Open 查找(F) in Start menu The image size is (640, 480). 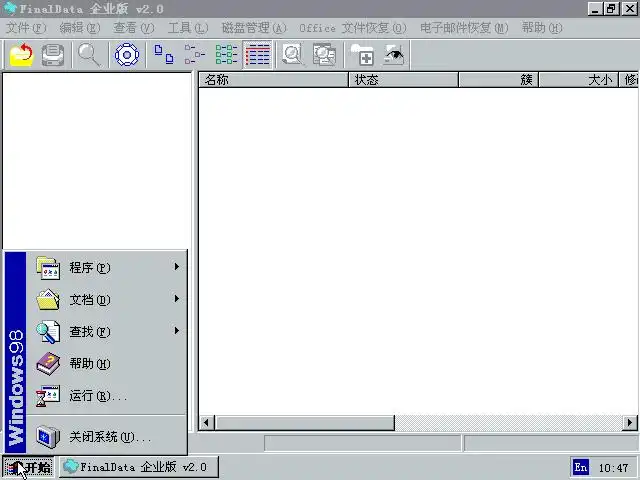point(106,331)
